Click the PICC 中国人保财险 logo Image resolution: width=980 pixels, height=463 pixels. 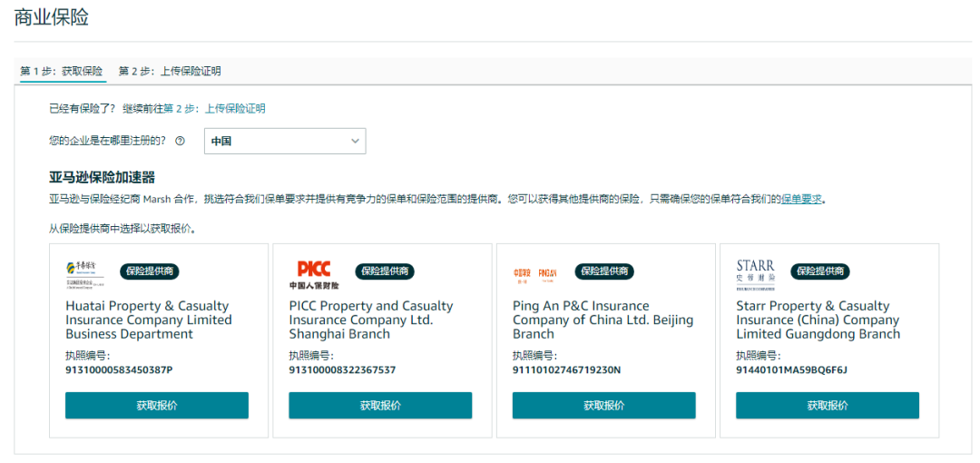click(x=314, y=275)
